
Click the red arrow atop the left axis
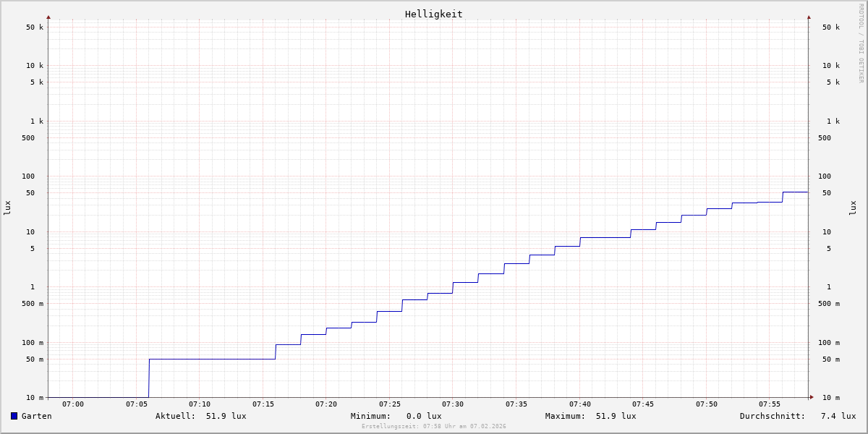coord(48,17)
